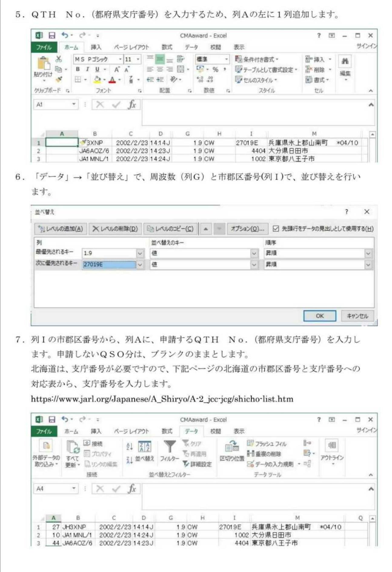Toggle Italic formatting button

click(x=87, y=69)
